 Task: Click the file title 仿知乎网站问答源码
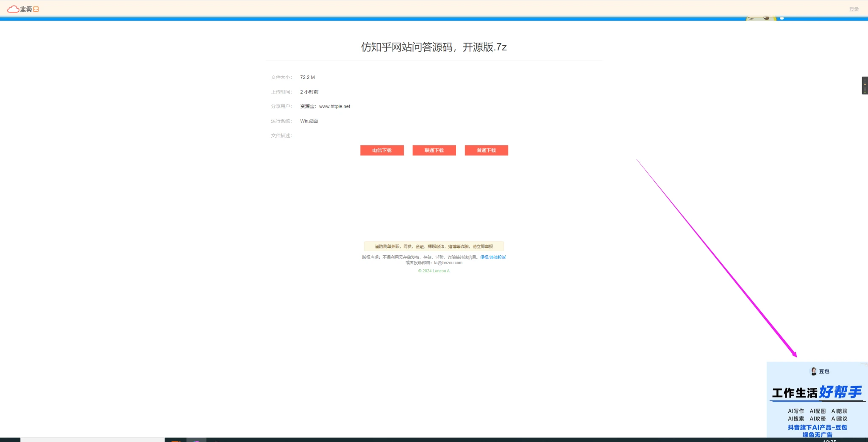pos(434,47)
